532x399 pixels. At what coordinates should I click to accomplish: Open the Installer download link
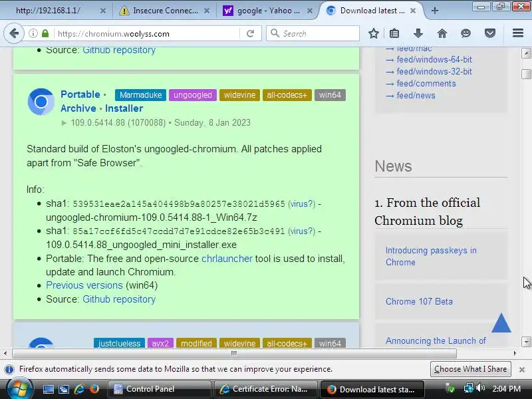tap(124, 108)
